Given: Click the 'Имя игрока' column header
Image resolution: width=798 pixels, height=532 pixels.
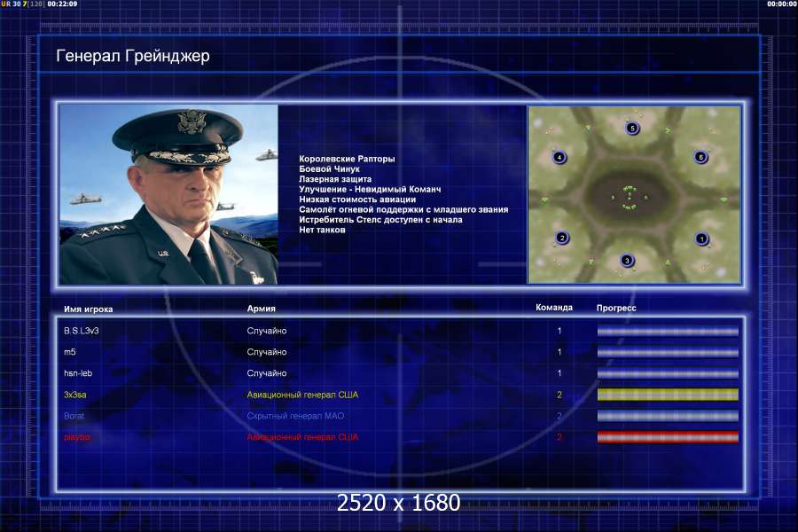Looking at the screenshot, I should coord(89,309).
